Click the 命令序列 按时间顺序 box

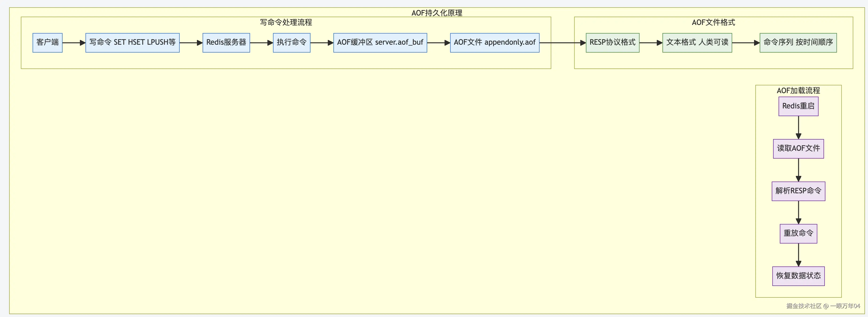tap(798, 43)
